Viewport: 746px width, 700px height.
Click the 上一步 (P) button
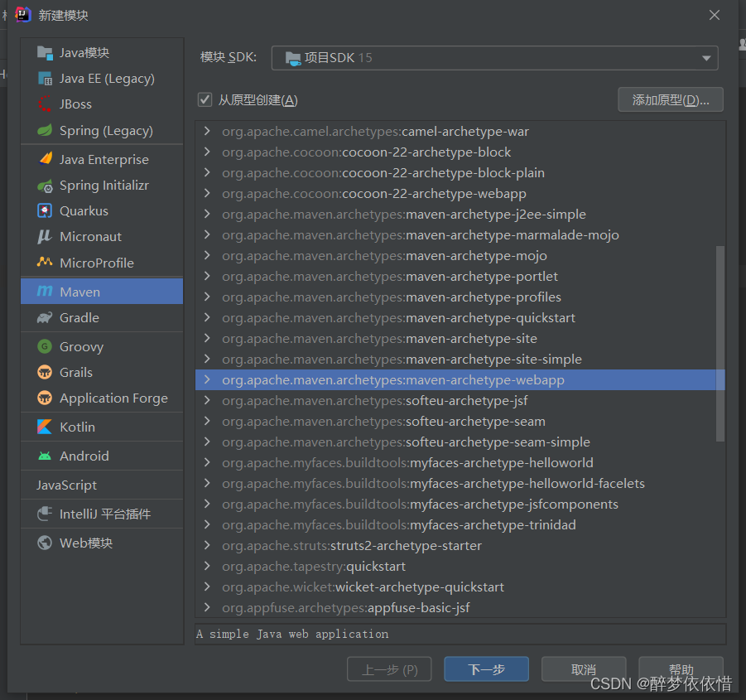coord(389,669)
